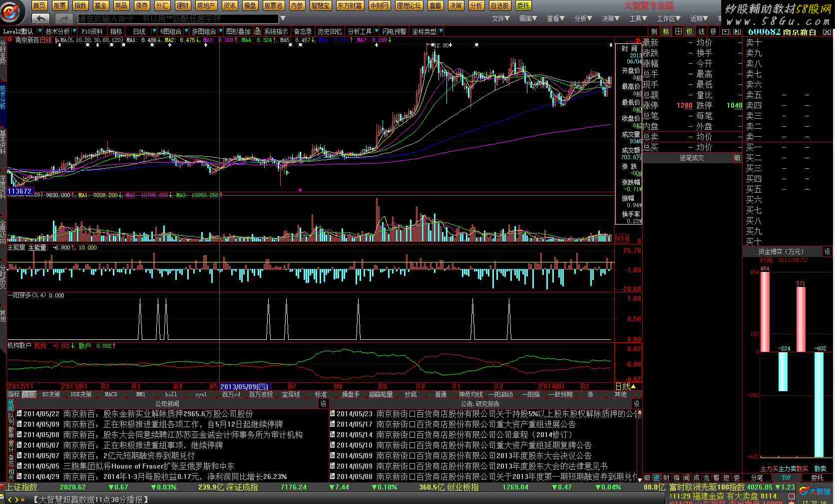Open news 2014/05/22 南京新百 股东金新实业解除质押
Image resolution: width=835 pixels, height=504 pixels.
(135, 414)
